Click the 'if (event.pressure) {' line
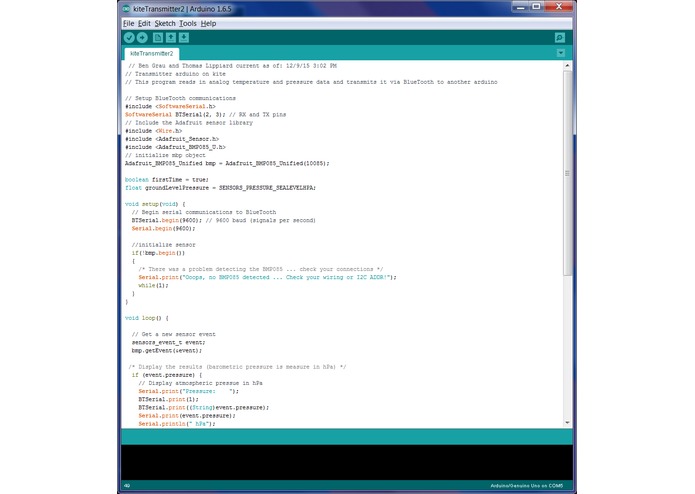 coord(167,375)
